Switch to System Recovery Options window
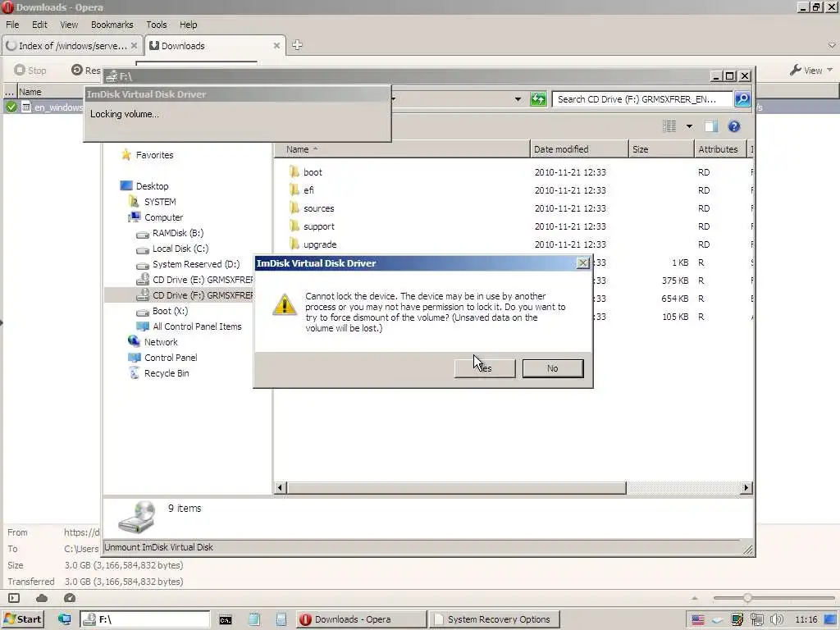Image resolution: width=840 pixels, height=630 pixels. click(x=494, y=619)
